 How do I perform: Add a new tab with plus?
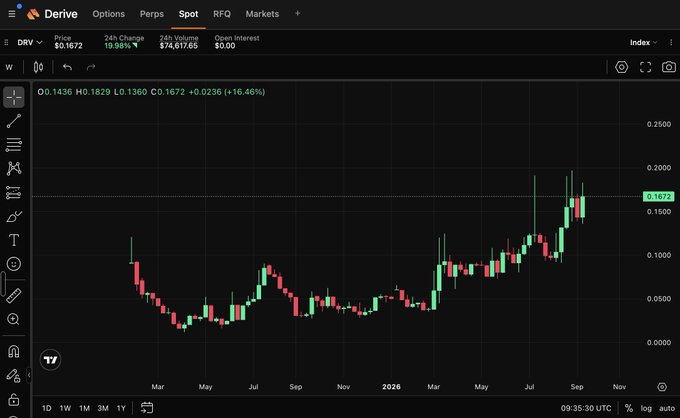[298, 13]
